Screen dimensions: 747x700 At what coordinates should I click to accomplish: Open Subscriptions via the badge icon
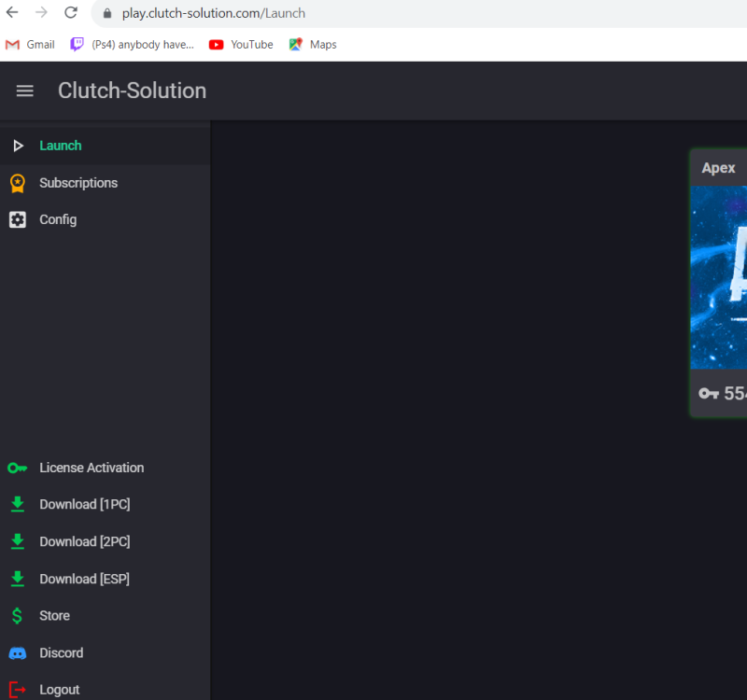[x=18, y=183]
